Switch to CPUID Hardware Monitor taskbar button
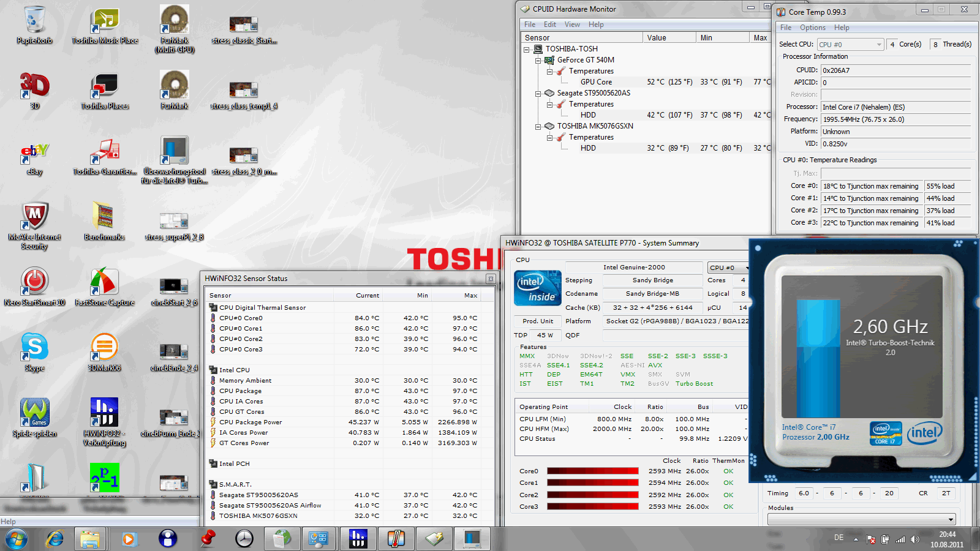The width and height of the screenshot is (980, 551). click(x=434, y=539)
